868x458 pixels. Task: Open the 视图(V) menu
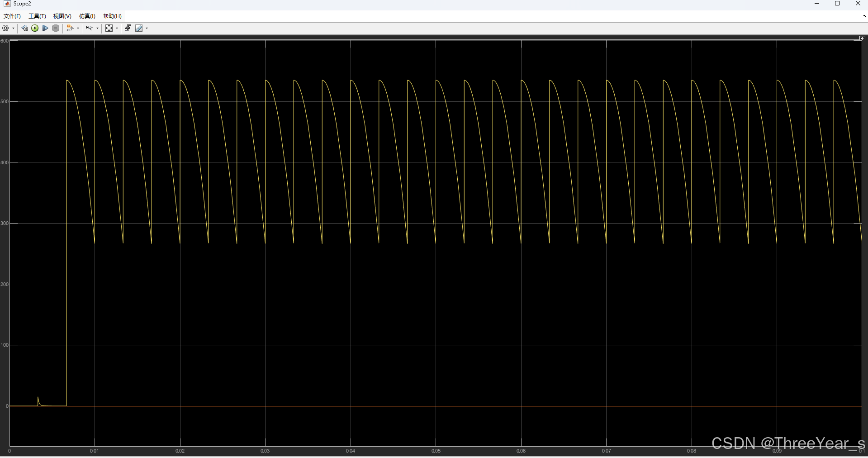[x=62, y=16]
